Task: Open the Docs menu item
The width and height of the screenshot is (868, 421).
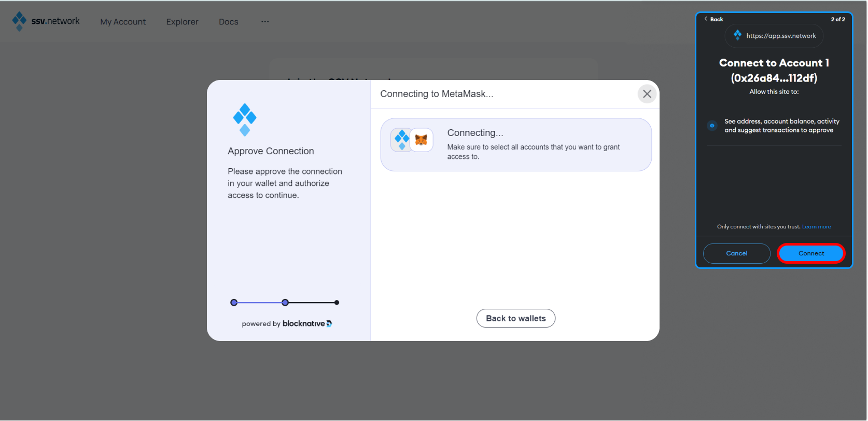Action: (x=229, y=22)
